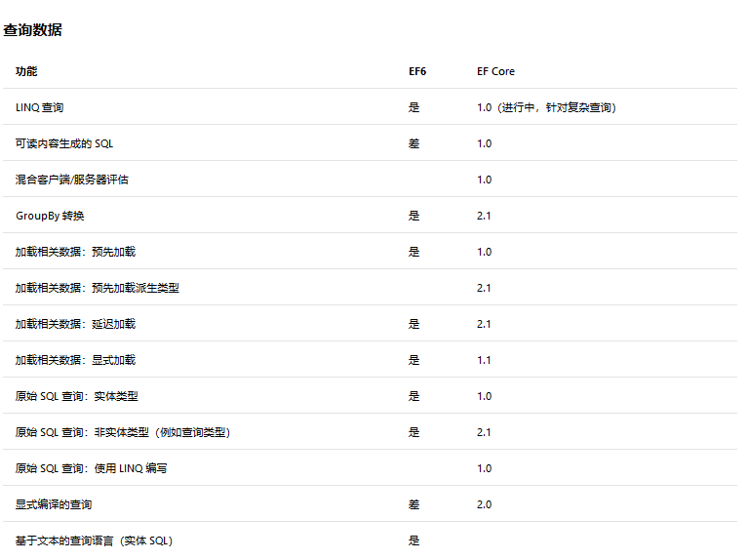Click 2.1 in the GroupBy 转换 row
The width and height of the screenshot is (747, 560).
pyautogui.click(x=484, y=216)
